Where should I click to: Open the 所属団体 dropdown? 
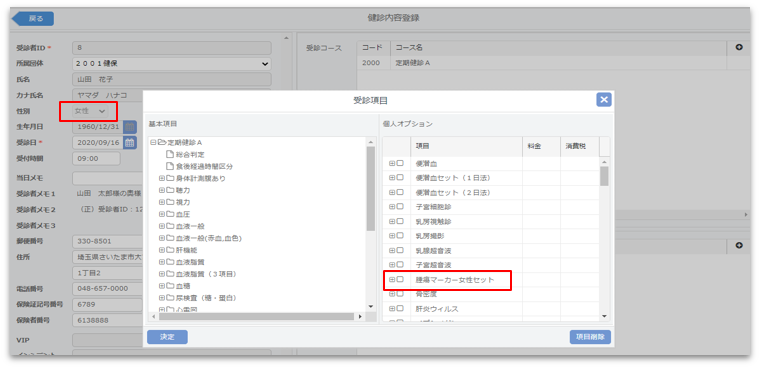(172, 63)
